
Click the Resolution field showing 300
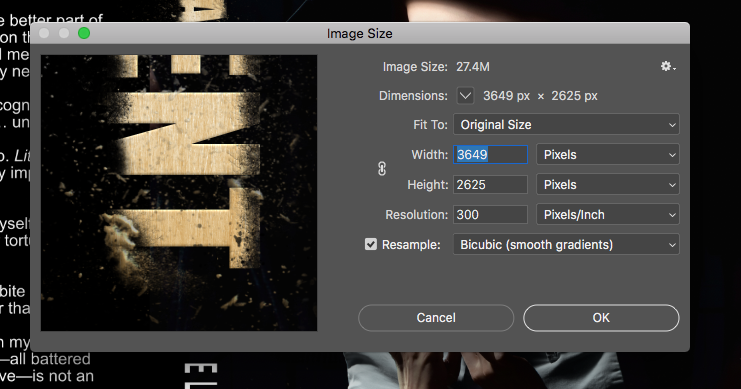click(491, 215)
